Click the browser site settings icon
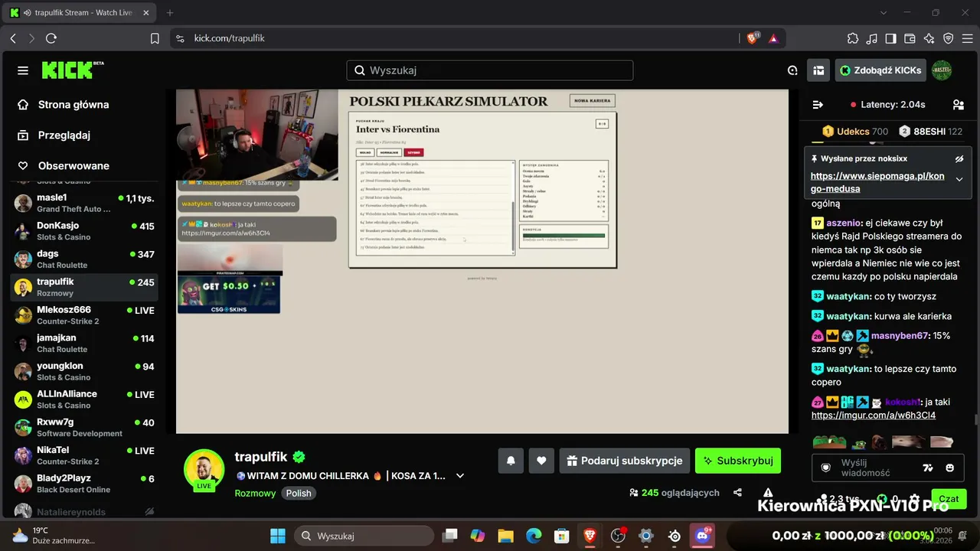This screenshot has width=980, height=551. coord(179,38)
